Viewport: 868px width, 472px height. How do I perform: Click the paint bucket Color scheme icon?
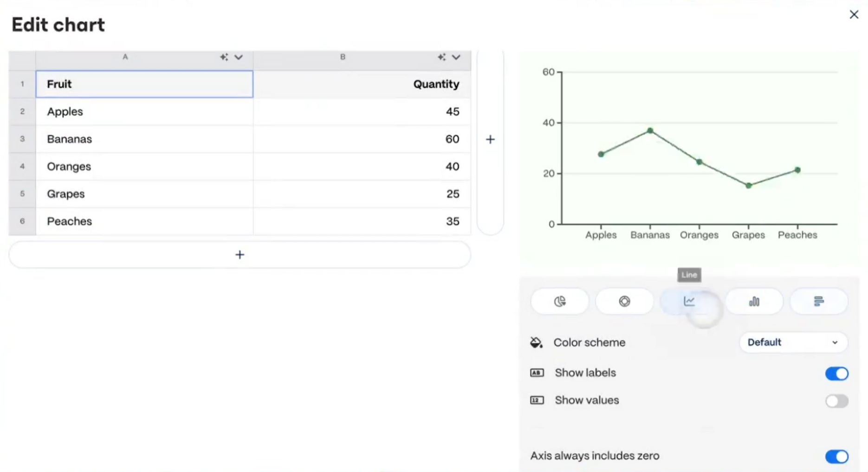pyautogui.click(x=536, y=343)
